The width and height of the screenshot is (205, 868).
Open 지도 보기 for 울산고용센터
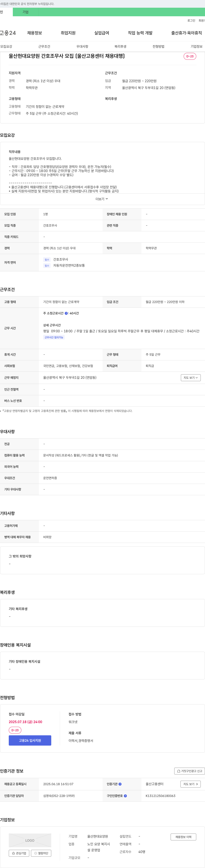pyautogui.click(x=190, y=784)
